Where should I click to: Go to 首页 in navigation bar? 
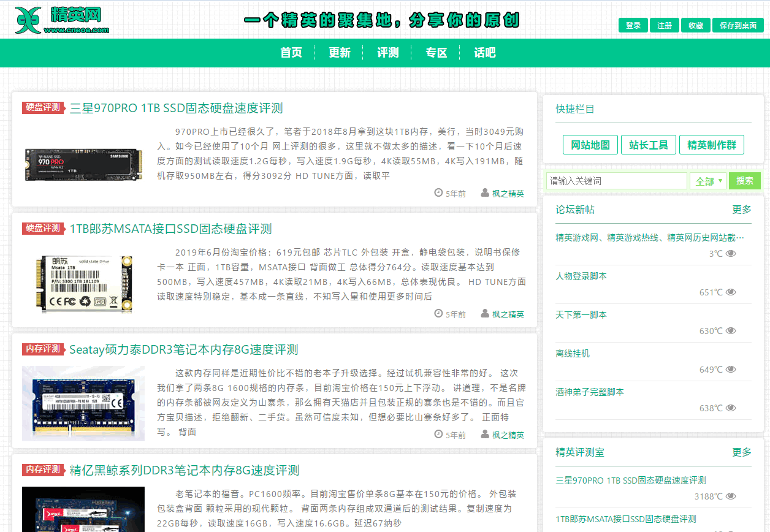pos(291,53)
